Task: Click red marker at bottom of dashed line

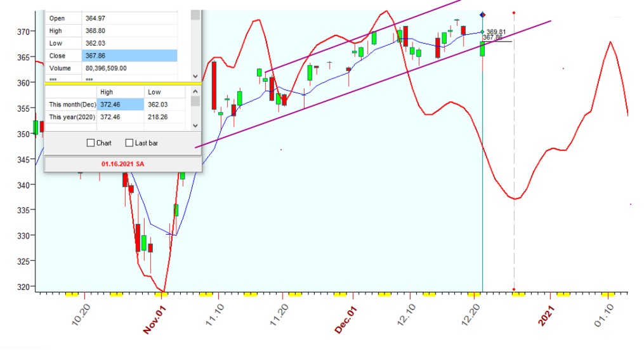Action: [x=514, y=289]
